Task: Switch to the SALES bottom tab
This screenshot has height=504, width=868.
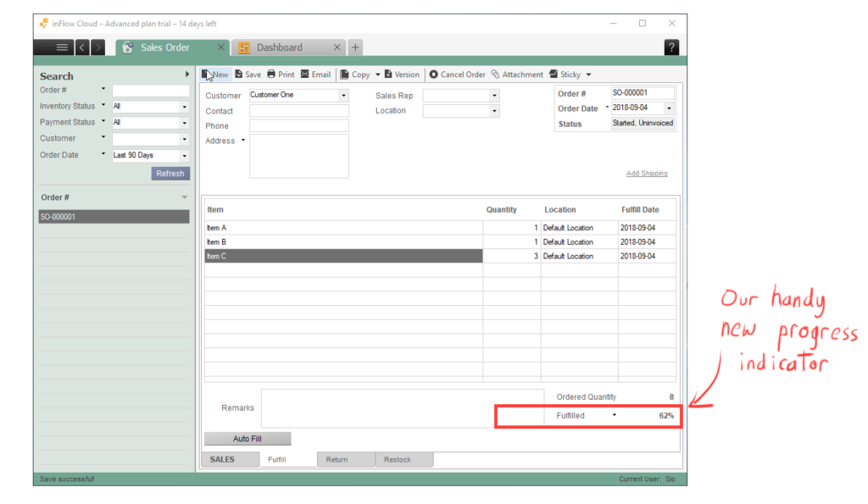Action: 231,460
